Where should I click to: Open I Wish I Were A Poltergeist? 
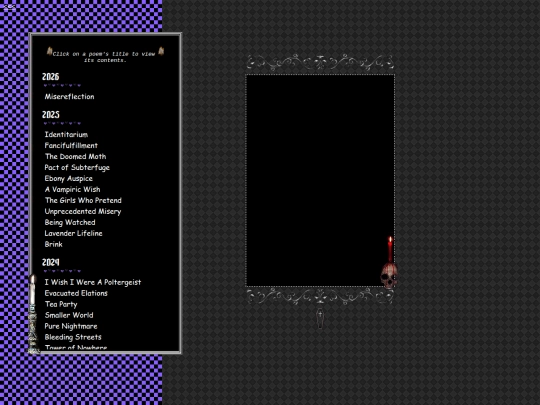(93, 282)
